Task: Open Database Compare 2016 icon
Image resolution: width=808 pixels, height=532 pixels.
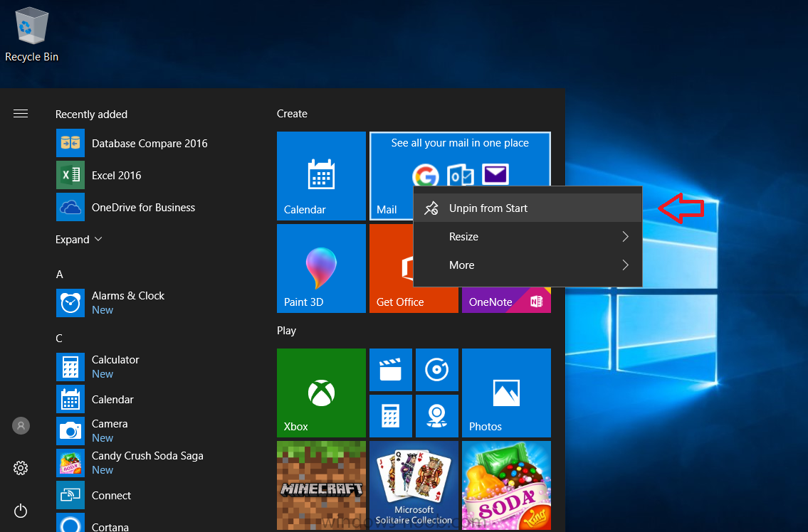Action: pyautogui.click(x=70, y=143)
